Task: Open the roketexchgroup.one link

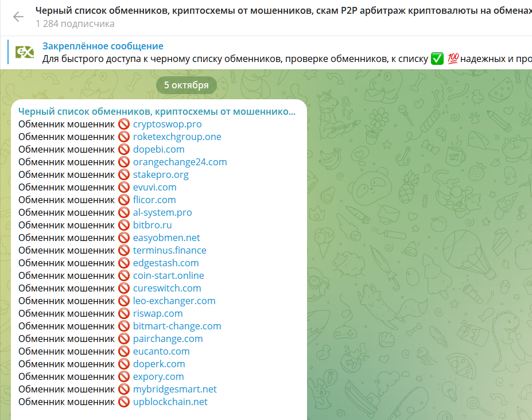Action: pos(177,137)
